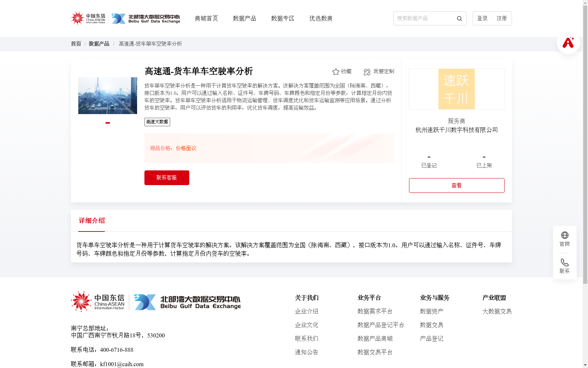Click the 中国东信 header logo

pos(87,18)
